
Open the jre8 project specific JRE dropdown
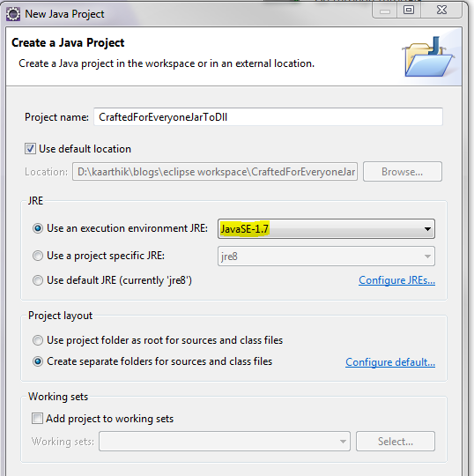[326, 257]
